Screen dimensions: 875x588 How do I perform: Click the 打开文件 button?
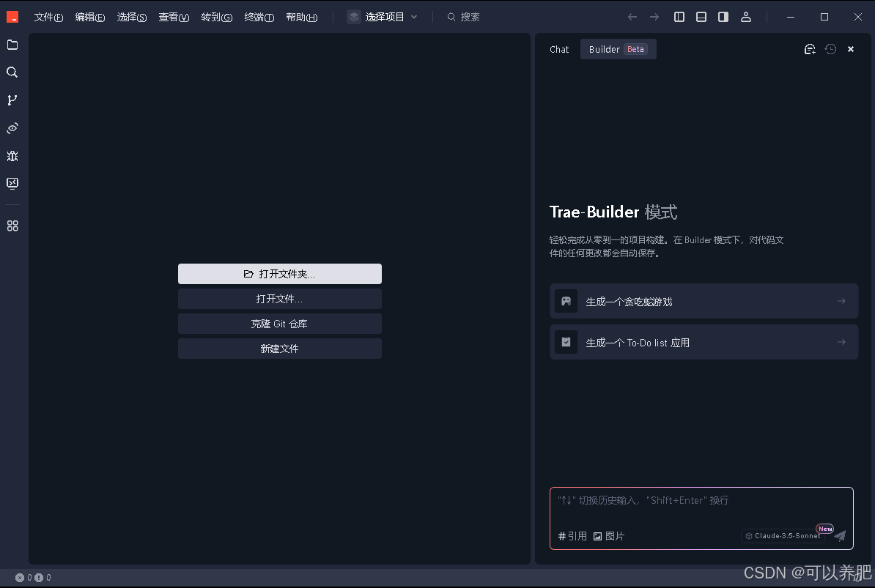coord(280,299)
